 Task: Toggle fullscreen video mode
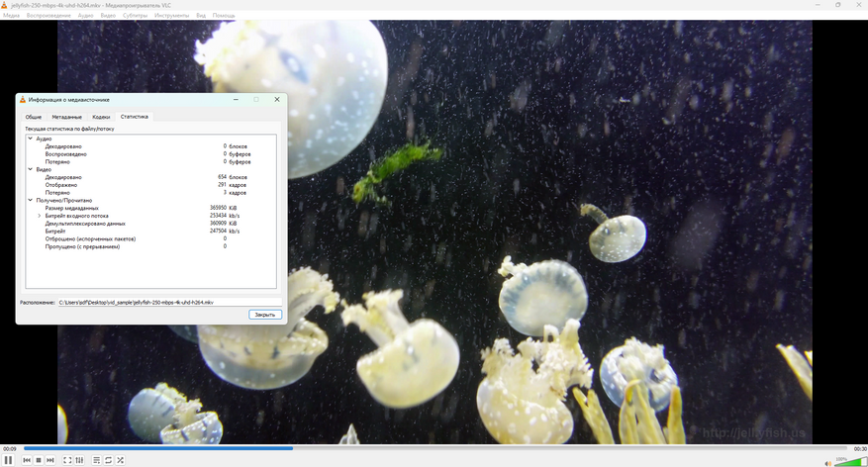coord(67,460)
